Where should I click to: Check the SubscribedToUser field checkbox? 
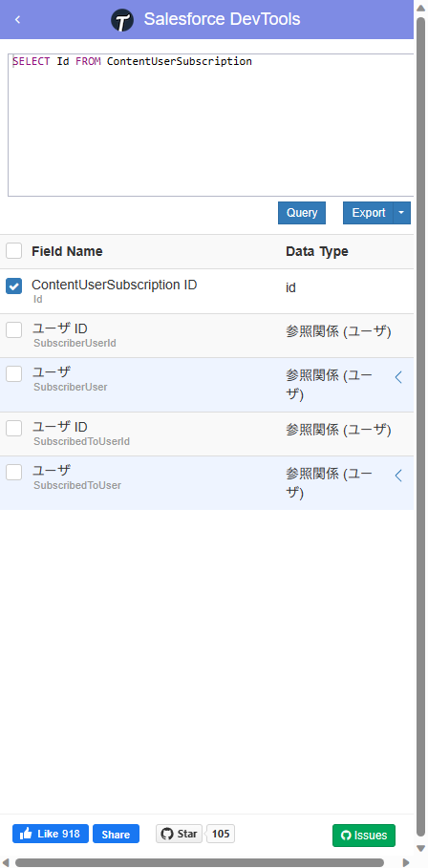pyautogui.click(x=13, y=473)
